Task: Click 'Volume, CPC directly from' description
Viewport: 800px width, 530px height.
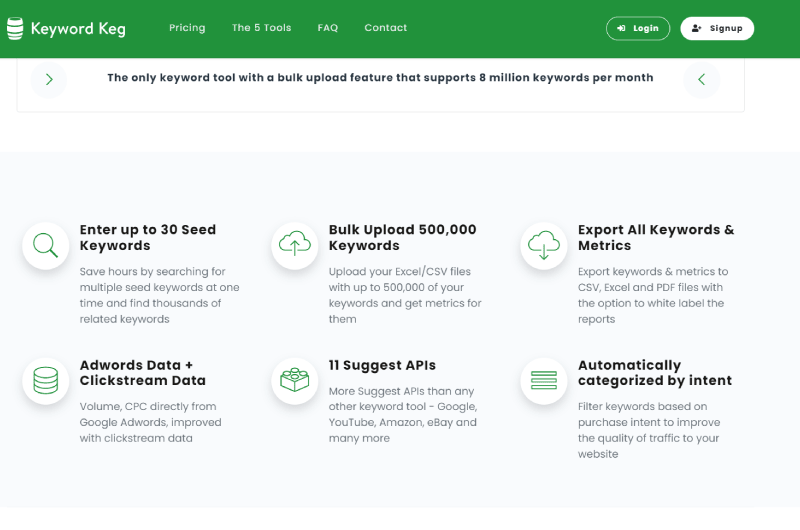Action: (150, 422)
